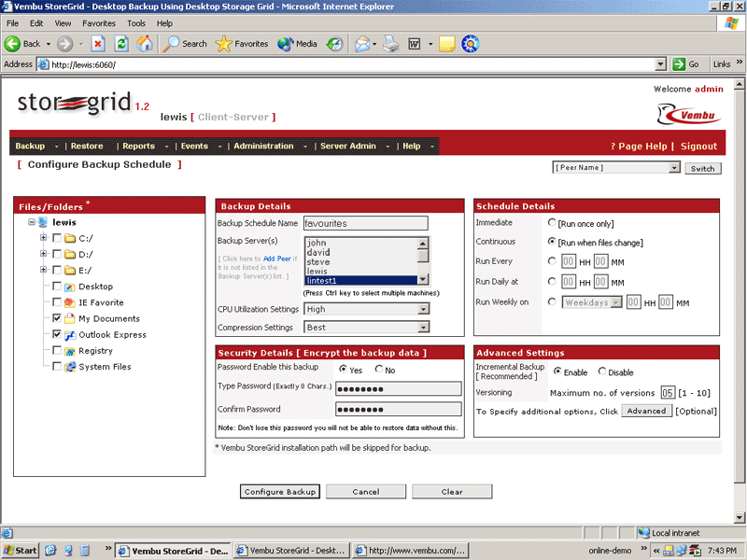This screenshot has height=560, width=747.
Task: Open the Restore navigation menu
Action: pyautogui.click(x=87, y=147)
